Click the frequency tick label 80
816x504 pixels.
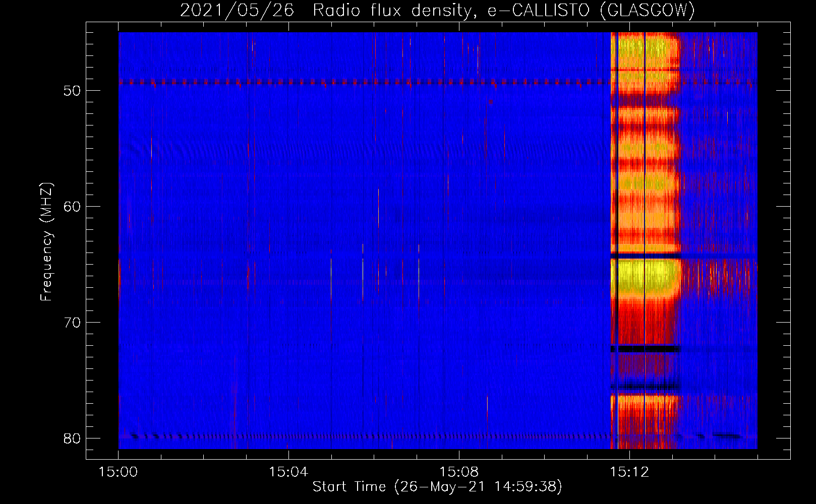coord(72,438)
